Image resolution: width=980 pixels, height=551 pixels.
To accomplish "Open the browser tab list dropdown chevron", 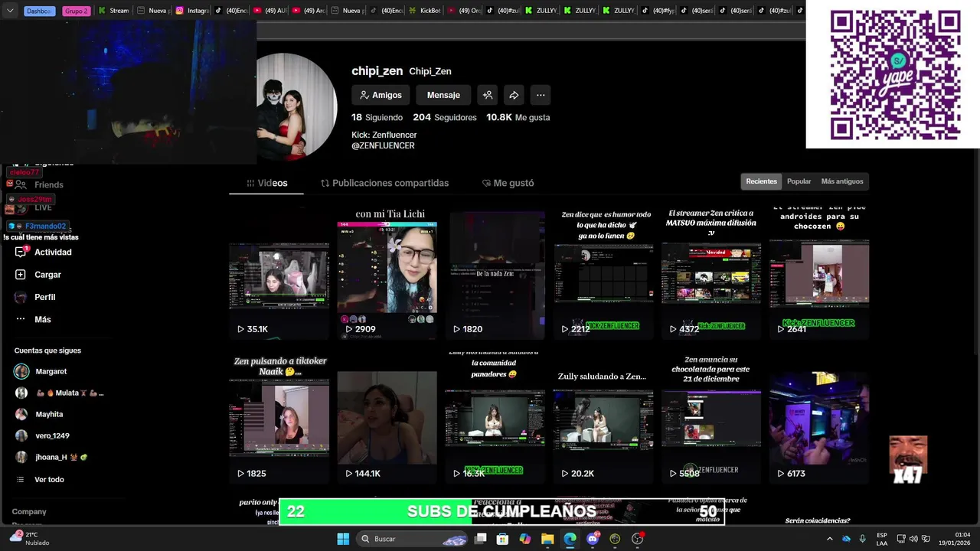I will 11,11.
